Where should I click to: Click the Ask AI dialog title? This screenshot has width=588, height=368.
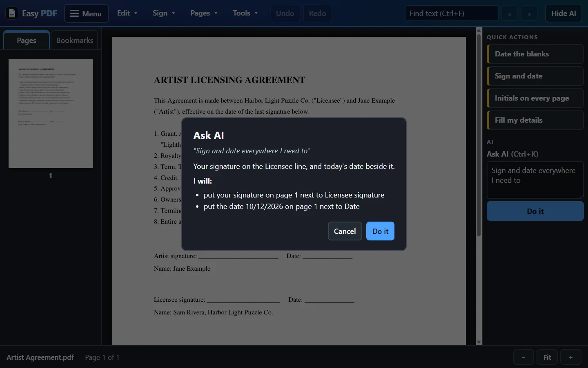pyautogui.click(x=209, y=135)
